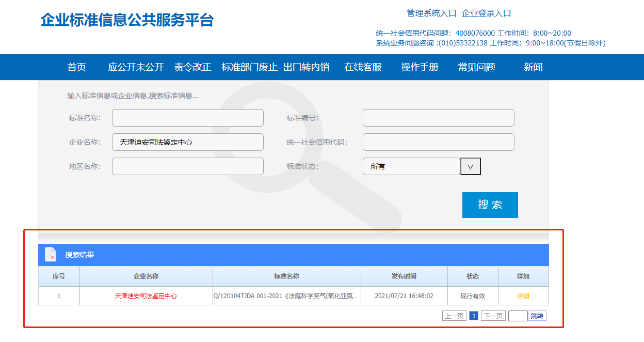This screenshot has width=644, height=342.
Task: Go to 首页 in navigation bar
Action: pyautogui.click(x=77, y=67)
